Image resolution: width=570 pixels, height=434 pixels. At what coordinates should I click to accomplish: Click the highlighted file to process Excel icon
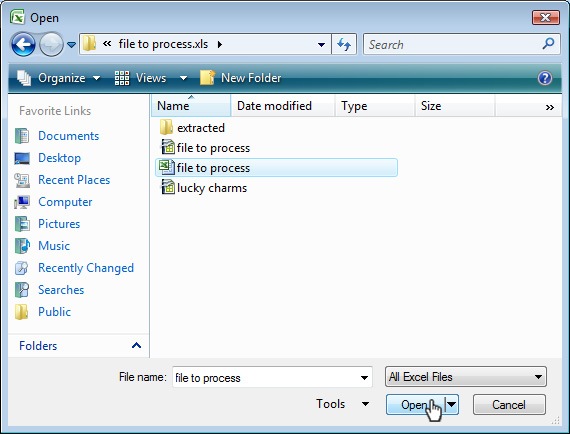[x=167, y=167]
